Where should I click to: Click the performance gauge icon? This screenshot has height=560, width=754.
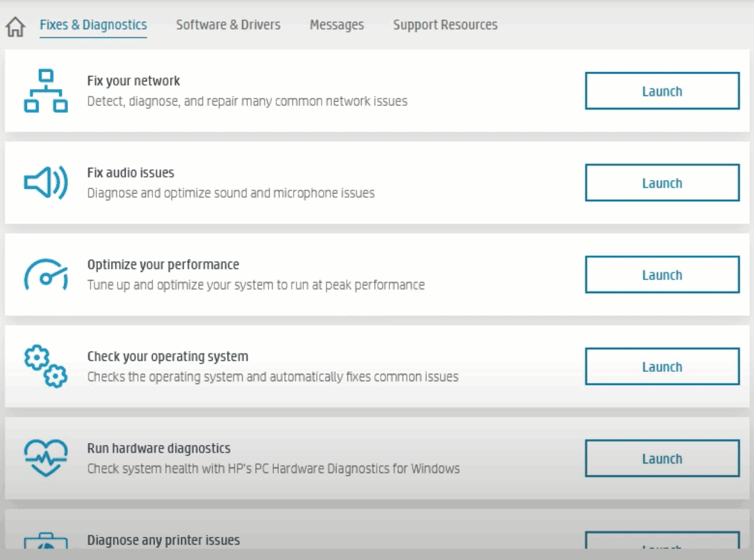(46, 275)
